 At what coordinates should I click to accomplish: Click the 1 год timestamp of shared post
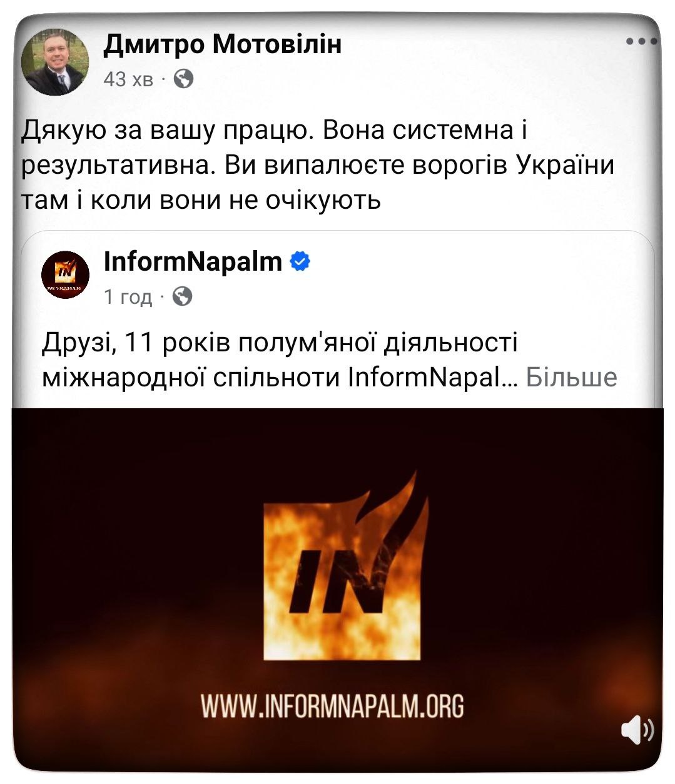128,296
